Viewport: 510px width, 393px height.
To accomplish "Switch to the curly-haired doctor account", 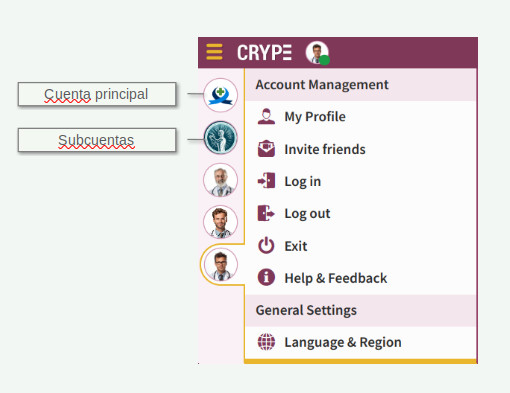I will tap(220, 222).
